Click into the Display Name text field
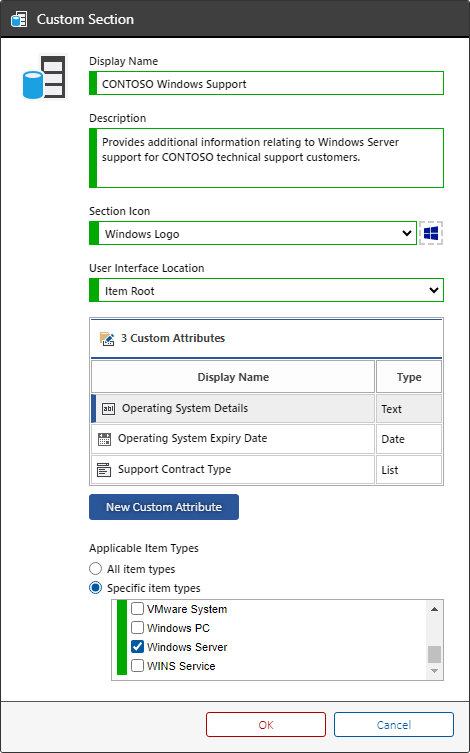Viewport: 470px width, 753px height. click(266, 84)
